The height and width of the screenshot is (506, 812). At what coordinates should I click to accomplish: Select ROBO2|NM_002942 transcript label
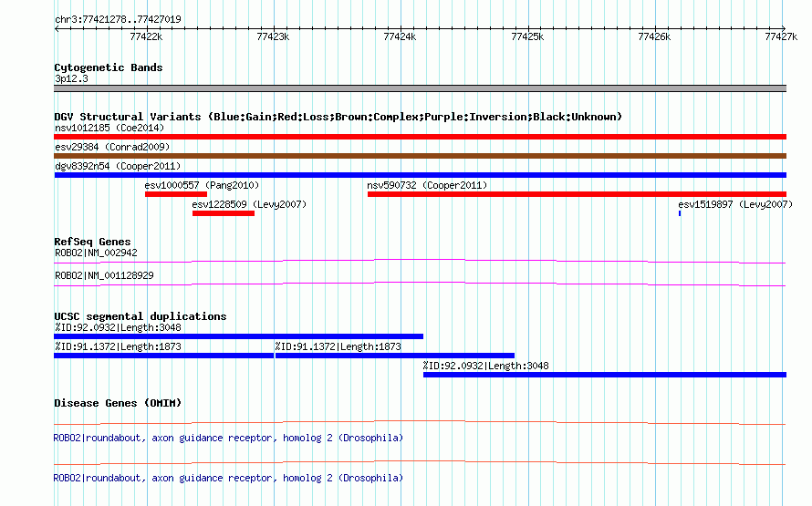click(x=97, y=253)
